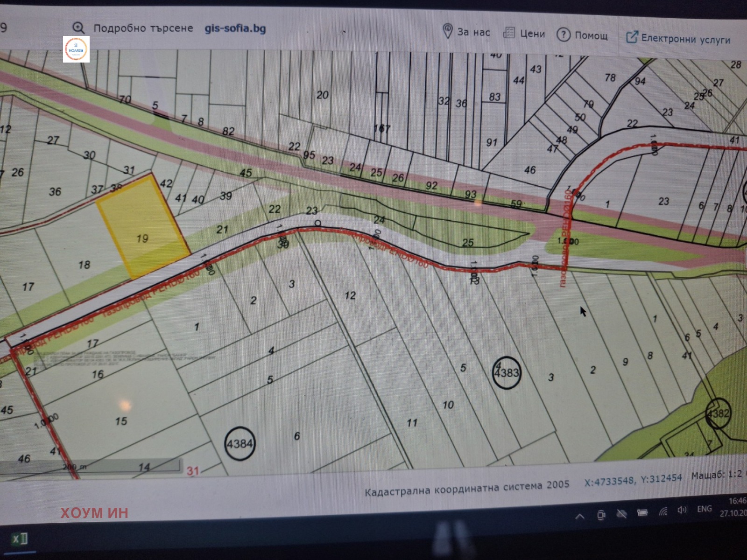Click the circled block number 4383
The image size is (747, 560).
pos(507,372)
